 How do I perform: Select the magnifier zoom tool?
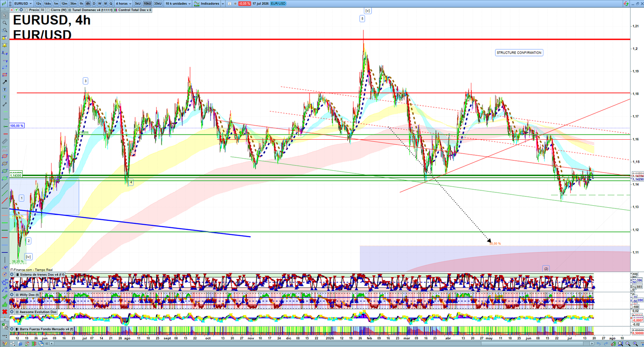tap(4, 23)
